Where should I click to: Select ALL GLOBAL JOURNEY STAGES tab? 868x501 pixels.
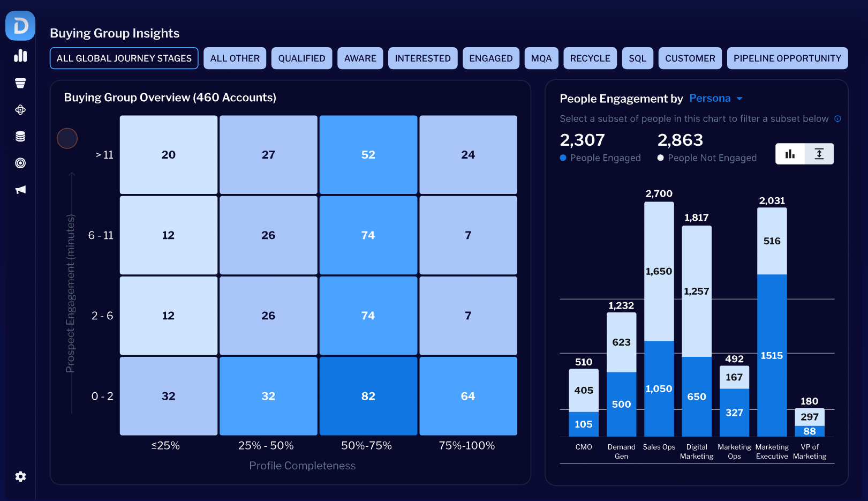(124, 58)
